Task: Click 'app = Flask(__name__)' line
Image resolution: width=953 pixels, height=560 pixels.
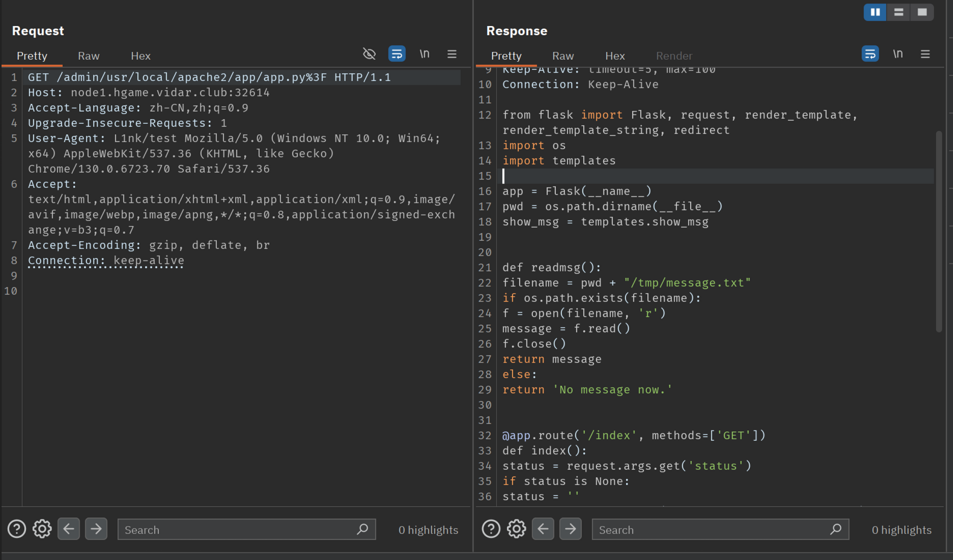Action: (x=577, y=191)
